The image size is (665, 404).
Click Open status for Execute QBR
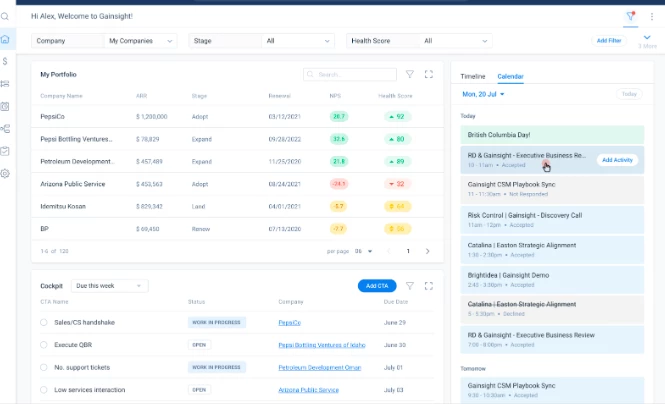tap(199, 345)
